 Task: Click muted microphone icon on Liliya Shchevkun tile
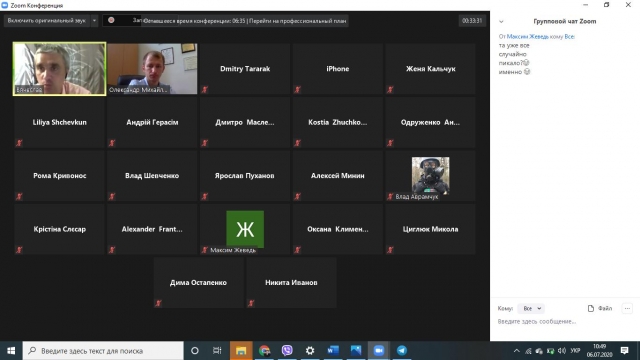[x=19, y=143]
